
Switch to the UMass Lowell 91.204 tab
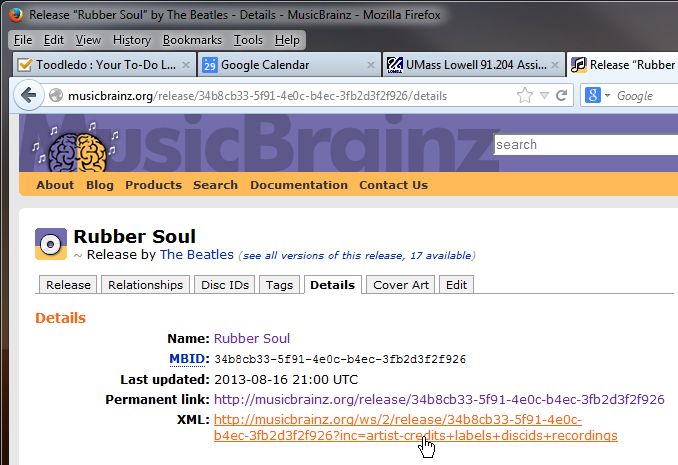tap(473, 65)
